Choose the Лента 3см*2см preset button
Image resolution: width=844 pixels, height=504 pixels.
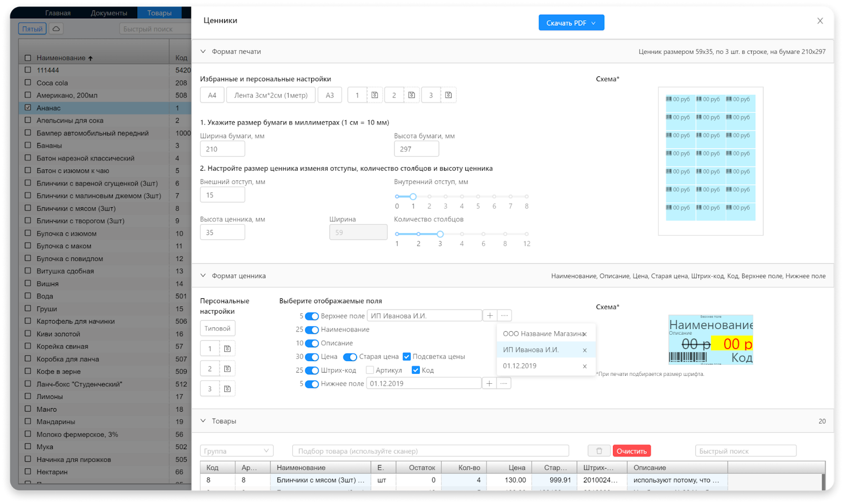[x=271, y=95]
